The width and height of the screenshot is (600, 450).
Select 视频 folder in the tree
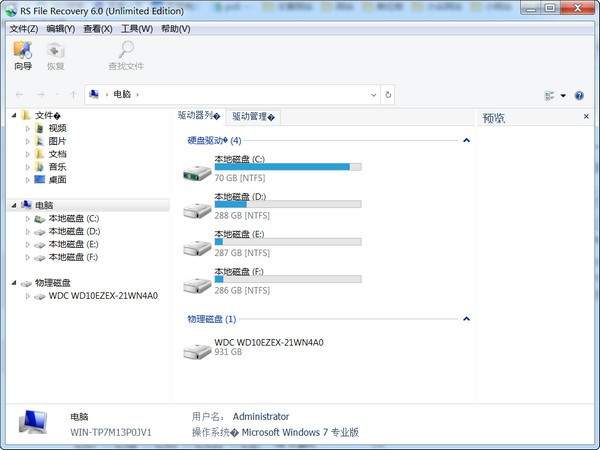tap(57, 128)
